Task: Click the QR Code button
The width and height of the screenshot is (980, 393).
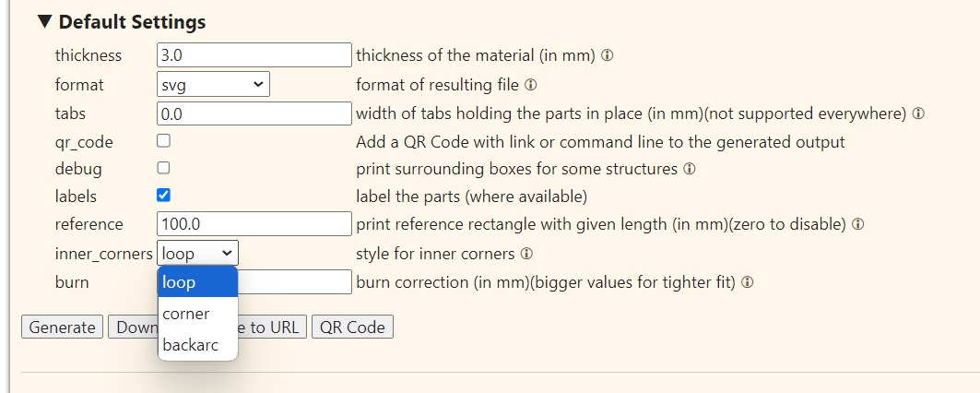Action: point(352,327)
